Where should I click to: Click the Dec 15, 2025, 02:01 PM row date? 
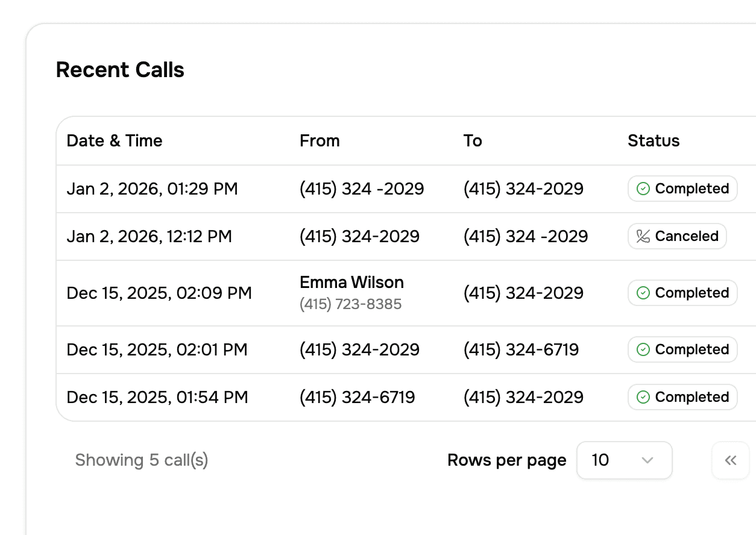click(157, 350)
